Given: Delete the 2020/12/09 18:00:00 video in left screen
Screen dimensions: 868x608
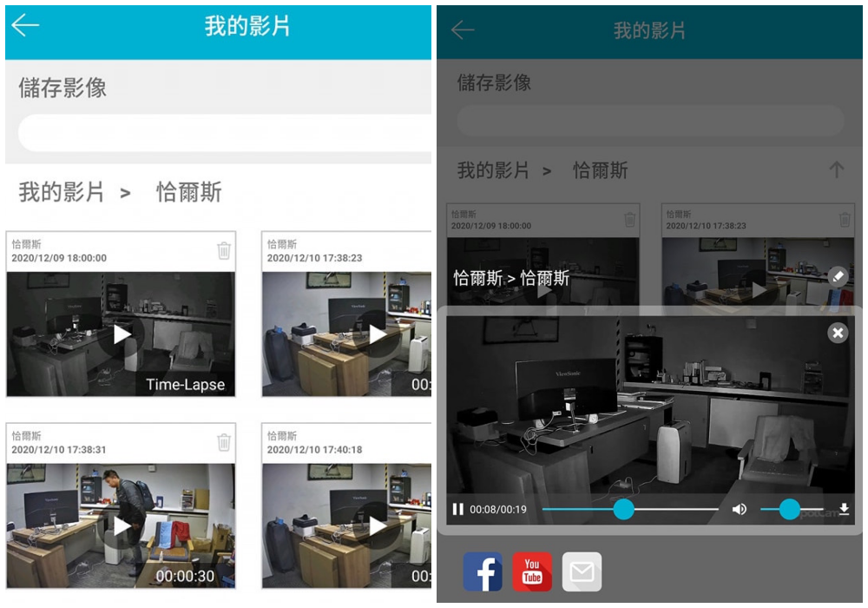Looking at the screenshot, I should point(224,250).
